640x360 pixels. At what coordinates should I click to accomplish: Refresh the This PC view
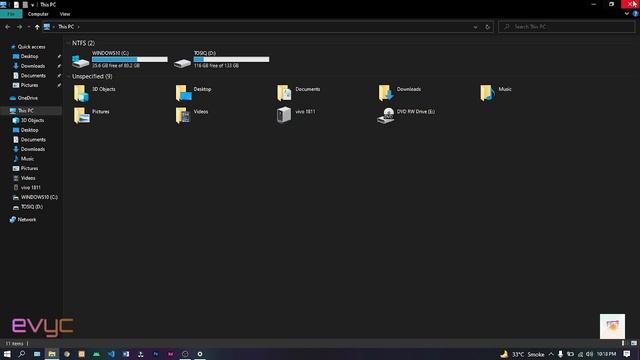point(487,27)
